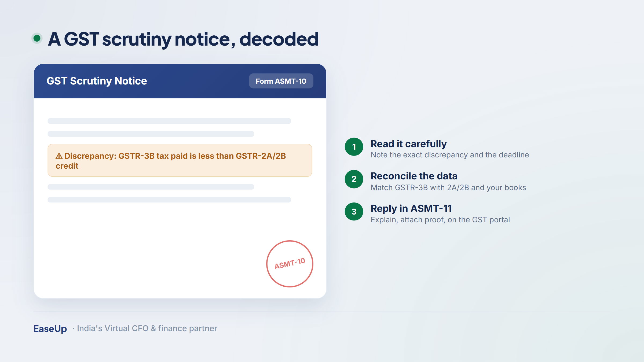Image resolution: width=644 pixels, height=362 pixels.
Task: Select the Reply in ASMT-11 heading
Action: 411,208
